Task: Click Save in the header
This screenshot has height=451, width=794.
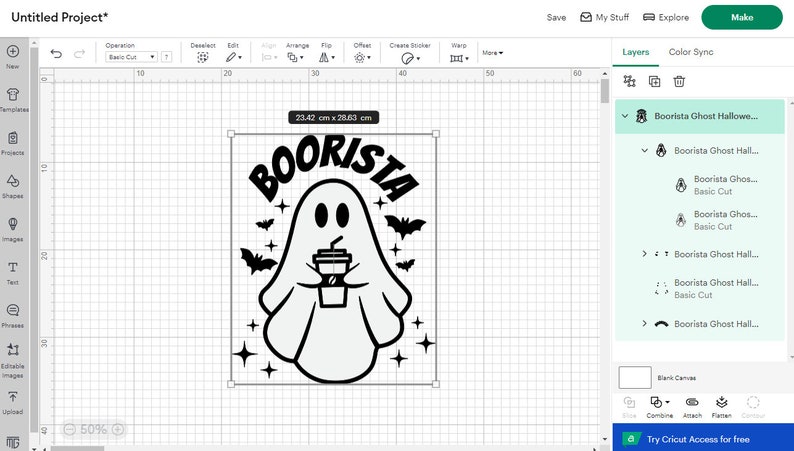Action: (556, 17)
